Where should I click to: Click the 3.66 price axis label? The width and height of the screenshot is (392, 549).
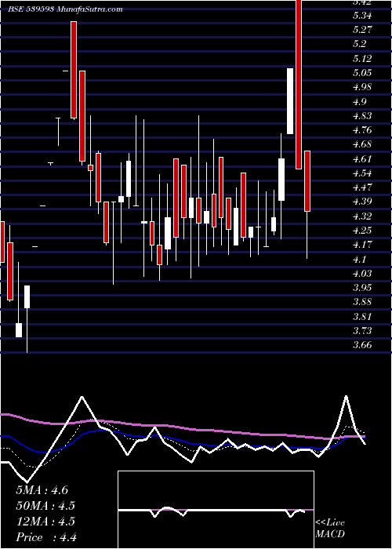click(x=362, y=345)
